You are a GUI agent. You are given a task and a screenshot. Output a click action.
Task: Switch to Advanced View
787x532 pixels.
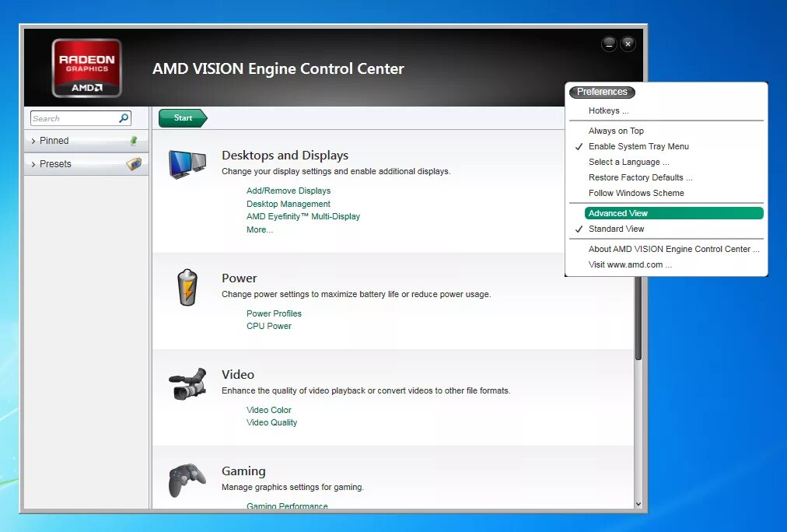pos(673,213)
